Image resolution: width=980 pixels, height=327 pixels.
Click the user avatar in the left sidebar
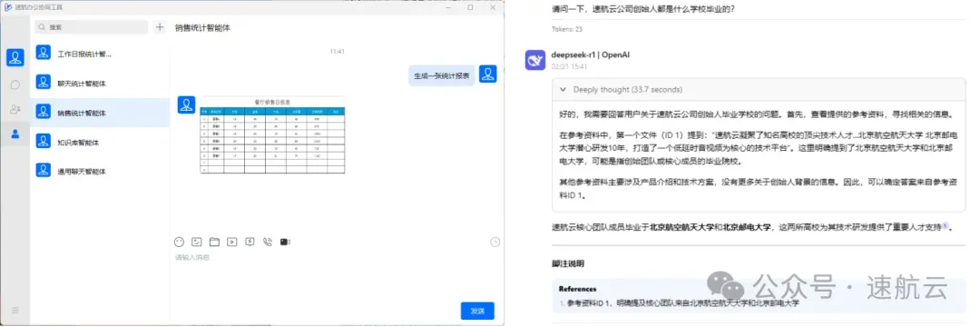click(15, 57)
